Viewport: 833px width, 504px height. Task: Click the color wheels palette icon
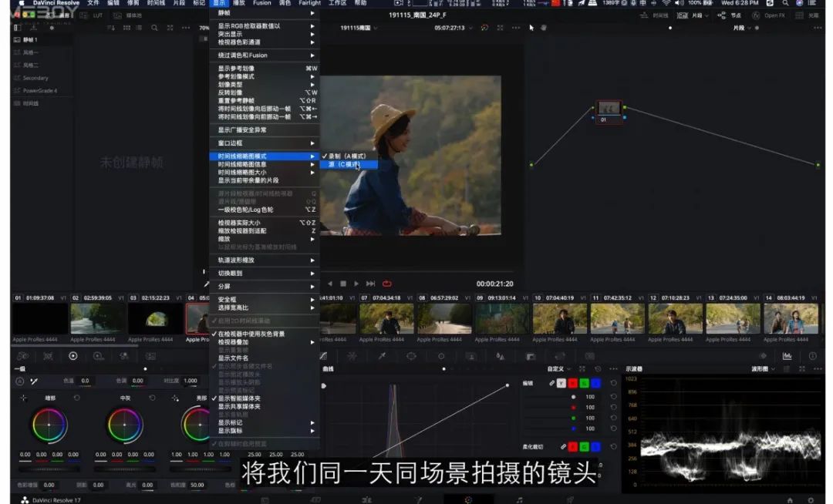(x=73, y=356)
